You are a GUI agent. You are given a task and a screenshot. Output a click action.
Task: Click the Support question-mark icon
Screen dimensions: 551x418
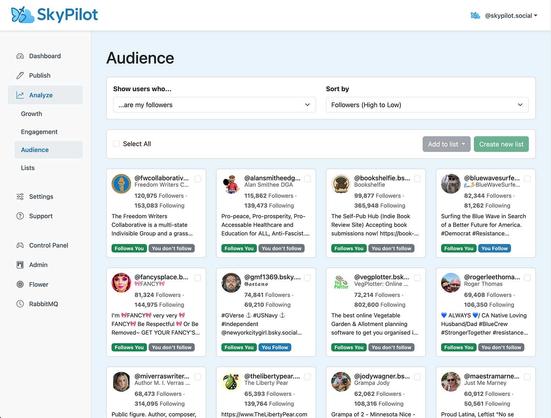coord(20,216)
